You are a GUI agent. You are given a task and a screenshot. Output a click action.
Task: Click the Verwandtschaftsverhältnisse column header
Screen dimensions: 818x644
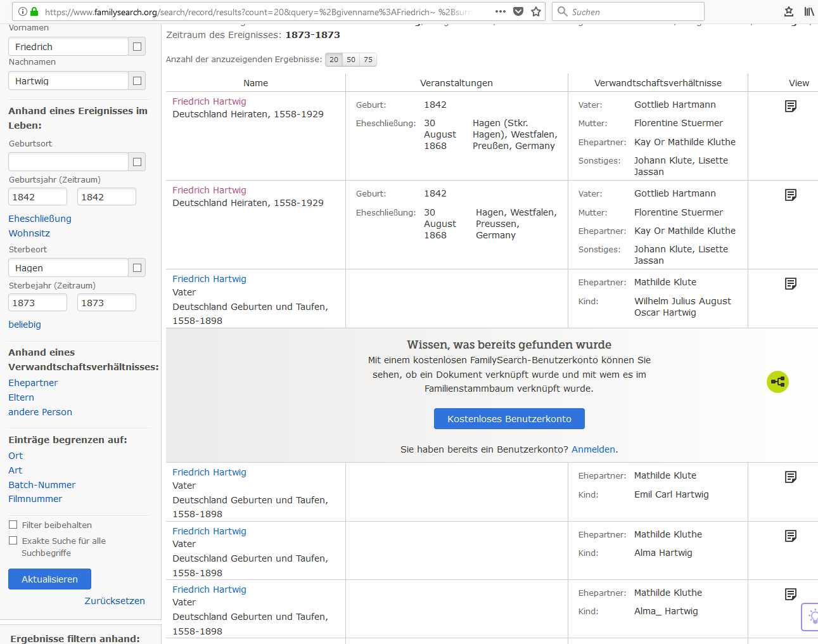[x=658, y=83]
